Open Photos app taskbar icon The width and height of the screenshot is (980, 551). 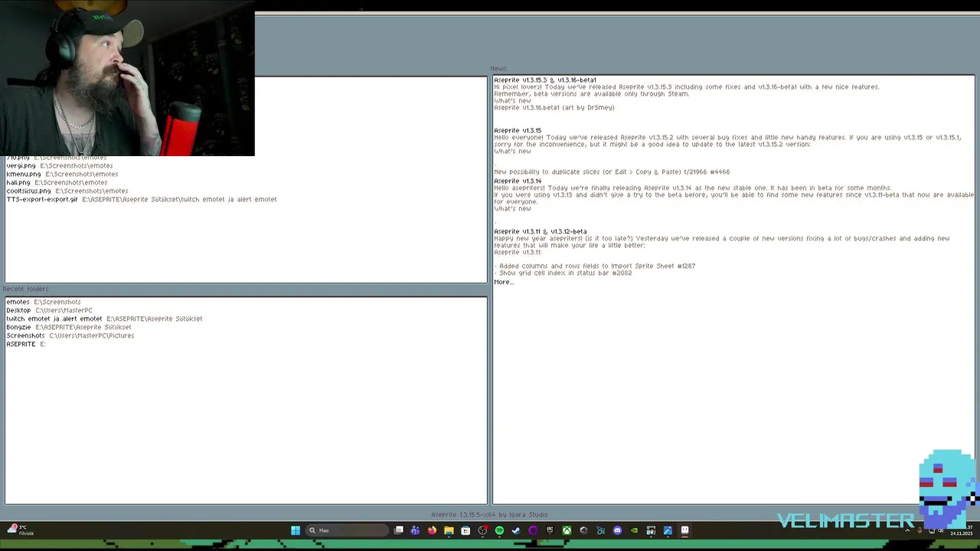point(668,530)
